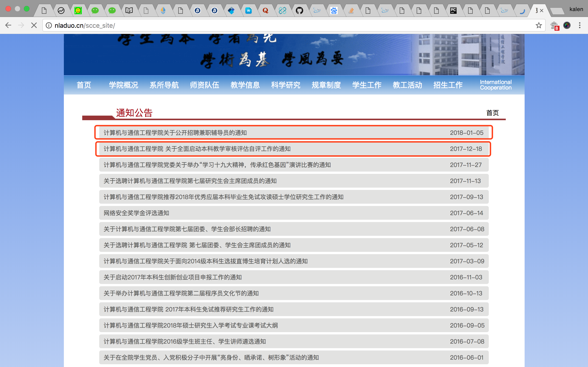Switch to the GitHub tab
Image resolution: width=588 pixels, height=367 pixels.
299,11
